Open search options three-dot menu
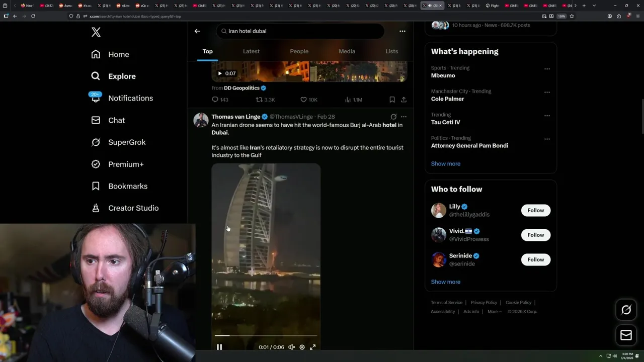Screen dimensions: 644x362 click(402, 31)
